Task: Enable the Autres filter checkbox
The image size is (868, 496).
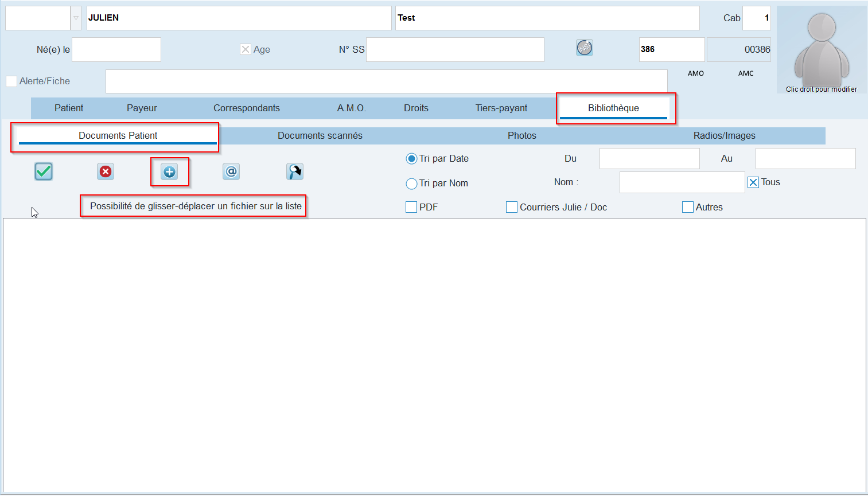Action: click(x=688, y=207)
